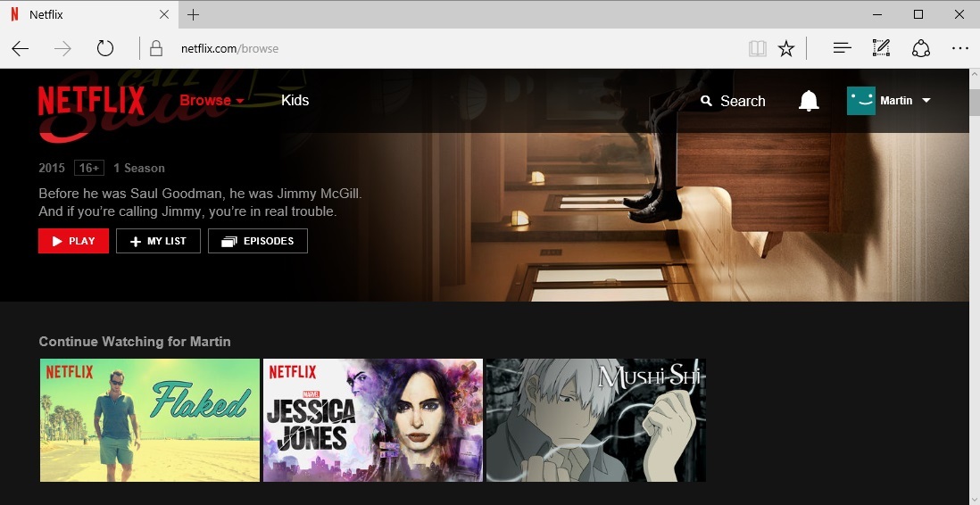Click the padlock site security icon
Viewport: 980px width, 505px height.
156,49
